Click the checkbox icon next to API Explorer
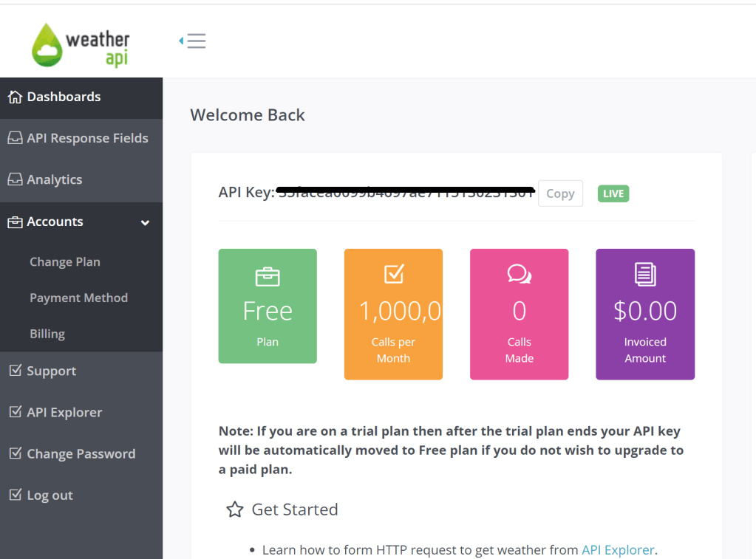The height and width of the screenshot is (559, 756). click(15, 412)
